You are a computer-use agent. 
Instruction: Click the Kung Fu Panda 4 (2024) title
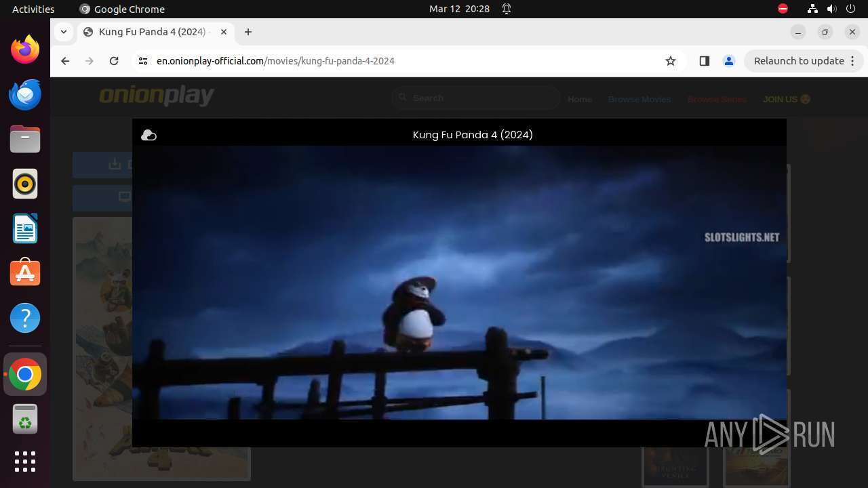coord(473,135)
